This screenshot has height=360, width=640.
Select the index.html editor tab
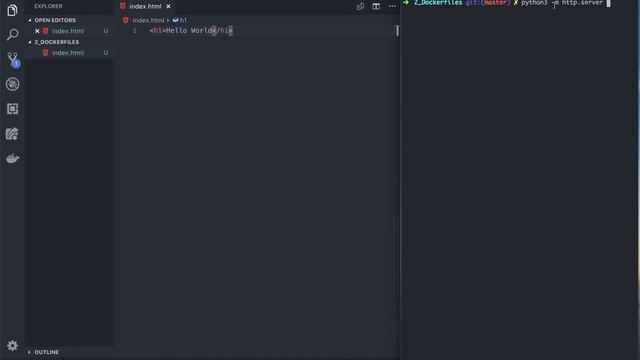[145, 7]
